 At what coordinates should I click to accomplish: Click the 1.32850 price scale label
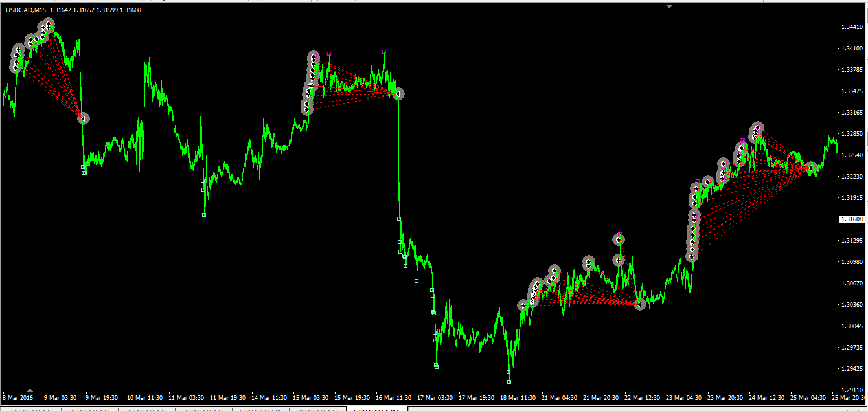[x=852, y=134]
